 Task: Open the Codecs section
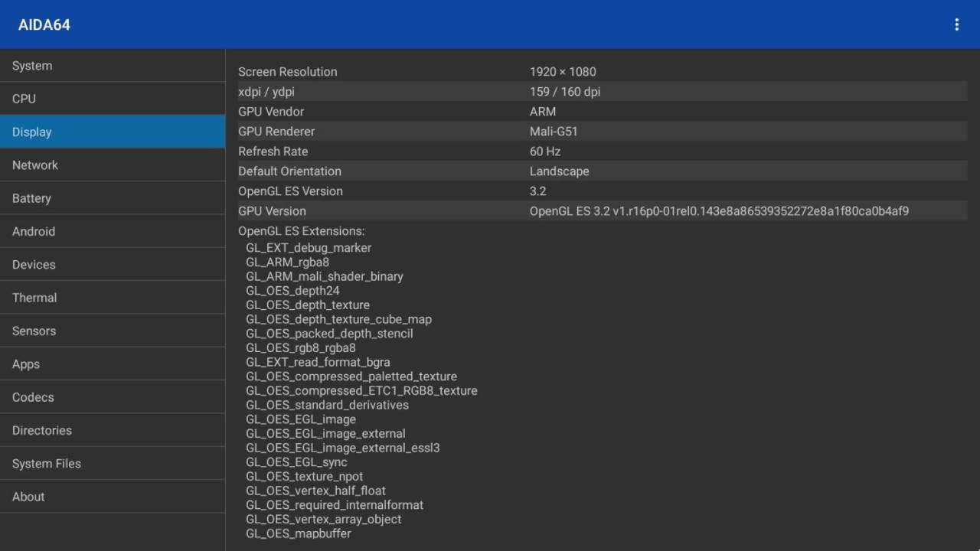pos(113,397)
